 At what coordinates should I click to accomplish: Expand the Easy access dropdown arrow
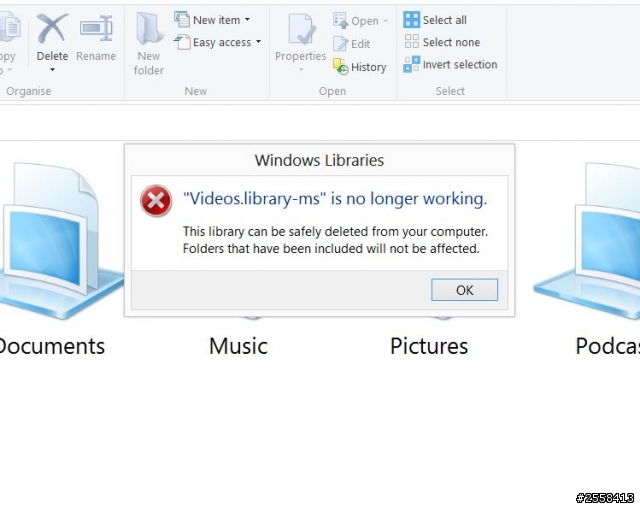click(258, 42)
